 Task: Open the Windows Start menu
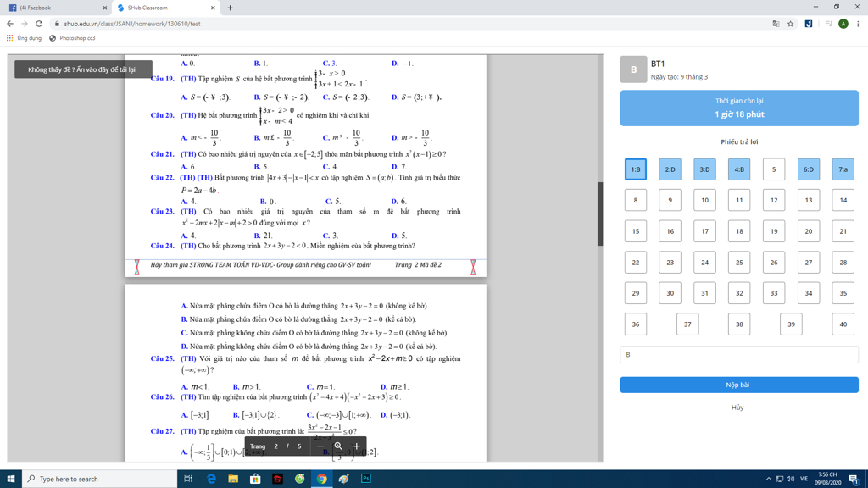pos(10,479)
